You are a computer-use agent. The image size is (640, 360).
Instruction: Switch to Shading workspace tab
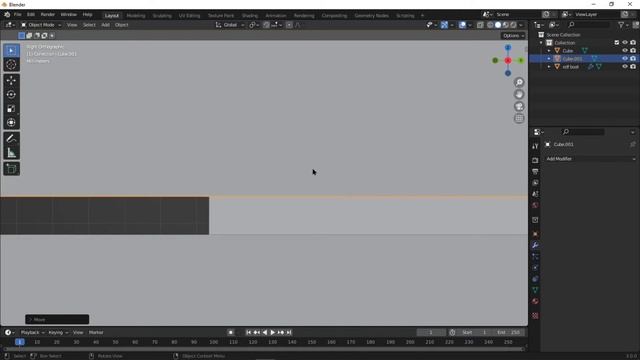coord(249,16)
